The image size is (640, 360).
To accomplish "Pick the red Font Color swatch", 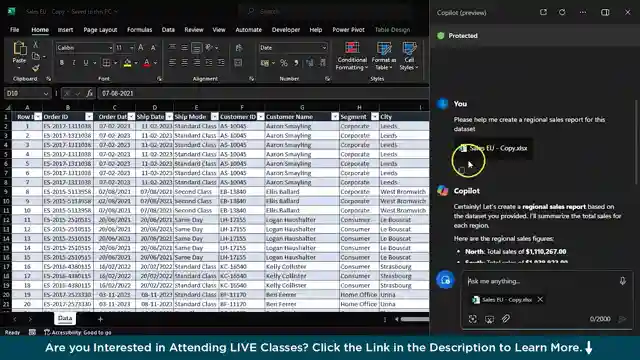I will tap(147, 63).
